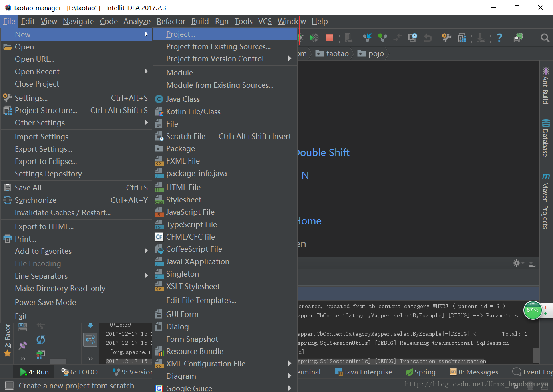Click the red Stop button in toolbar
Image resolution: width=553 pixels, height=392 pixels.
330,38
